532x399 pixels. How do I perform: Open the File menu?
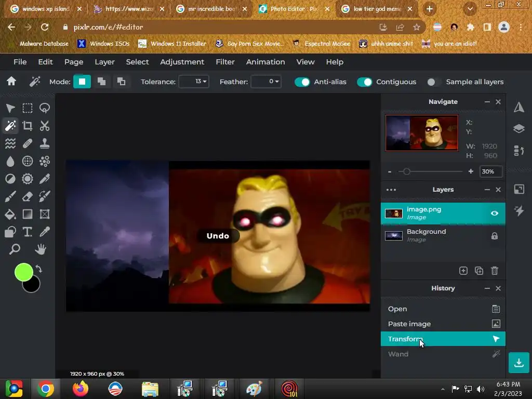click(20, 62)
